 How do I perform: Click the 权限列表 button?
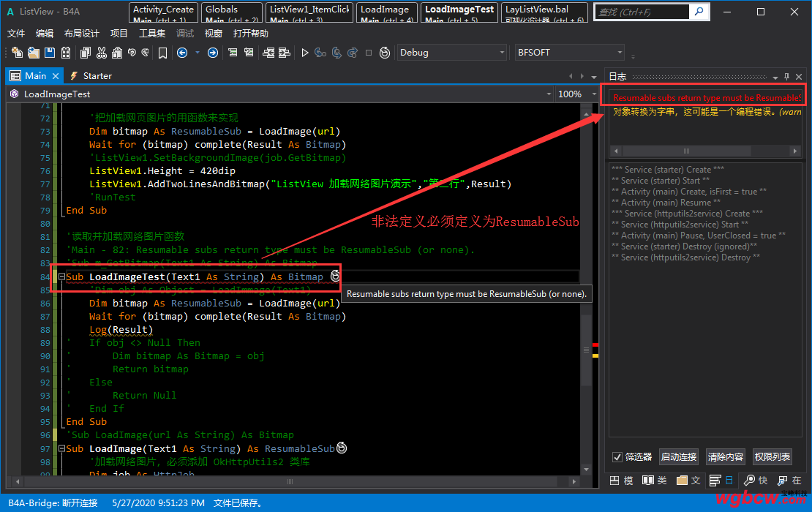[x=772, y=456]
